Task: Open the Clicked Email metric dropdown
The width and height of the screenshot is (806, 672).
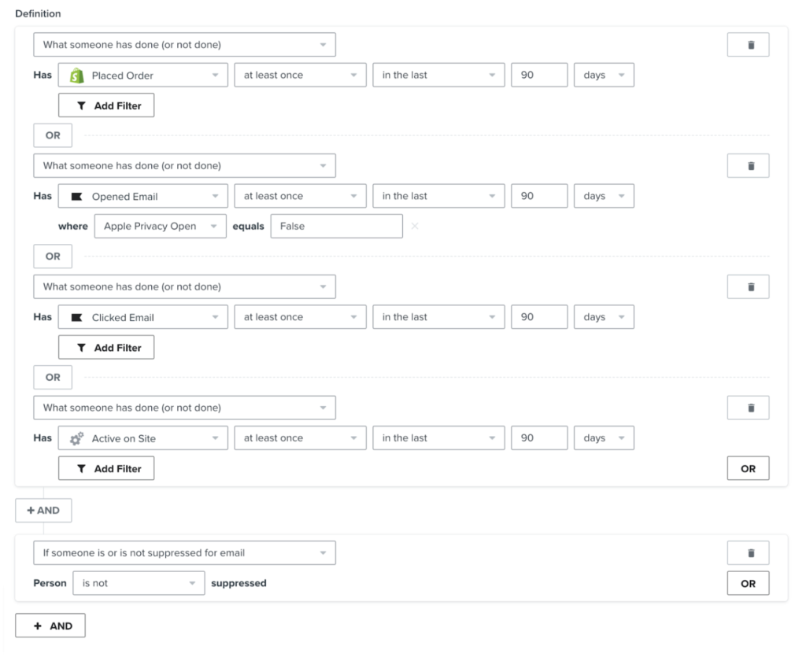Action: tap(143, 317)
